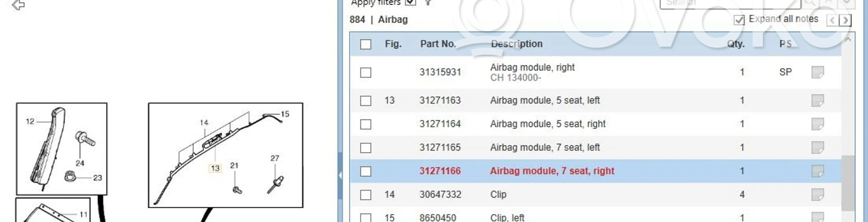Viewport: 868px width, 222px height.
Task: Go to previous section with left chevron
Action: pos(832,20)
